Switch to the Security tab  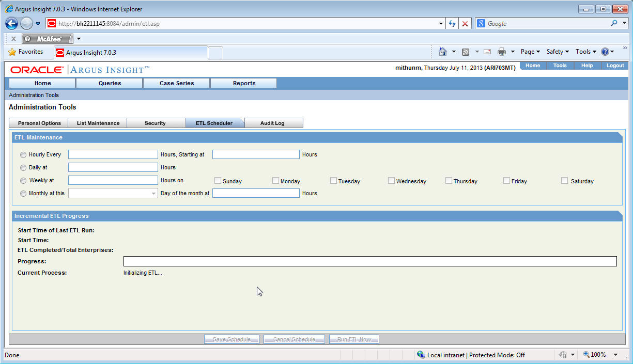click(156, 123)
